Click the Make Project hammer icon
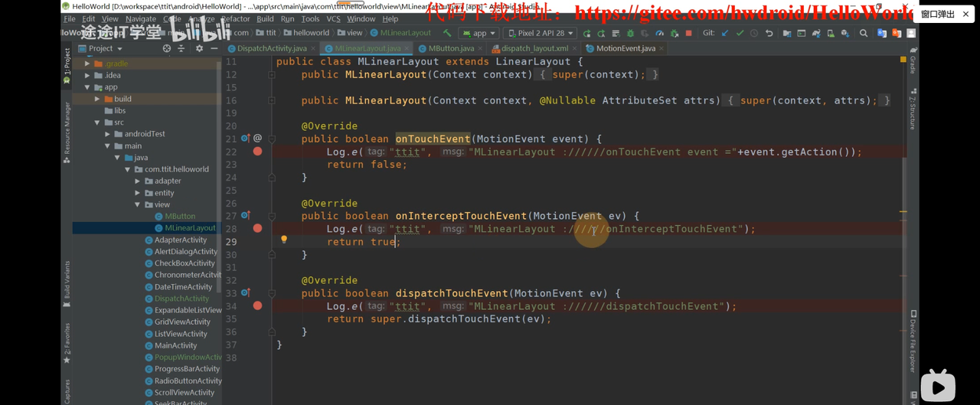The height and width of the screenshot is (405, 980). click(x=447, y=33)
